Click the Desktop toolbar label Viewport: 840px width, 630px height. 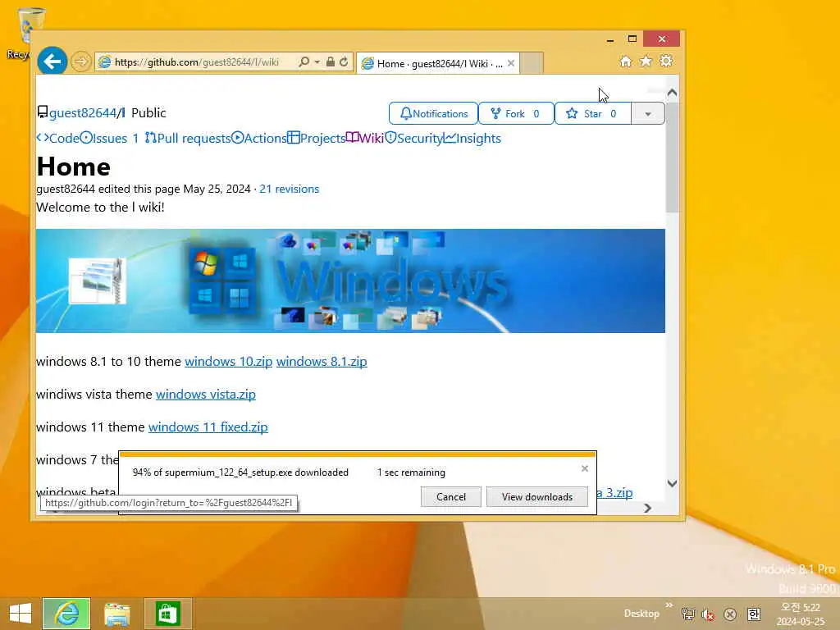tap(641, 614)
